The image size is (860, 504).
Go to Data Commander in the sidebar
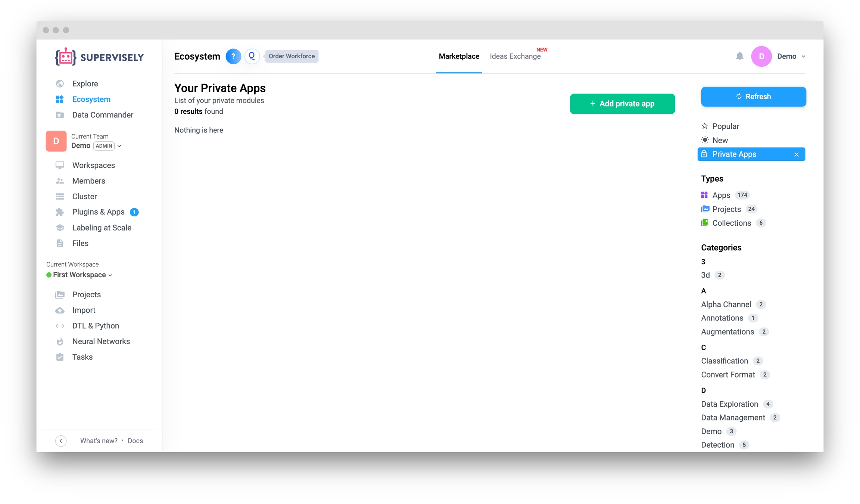[103, 115]
